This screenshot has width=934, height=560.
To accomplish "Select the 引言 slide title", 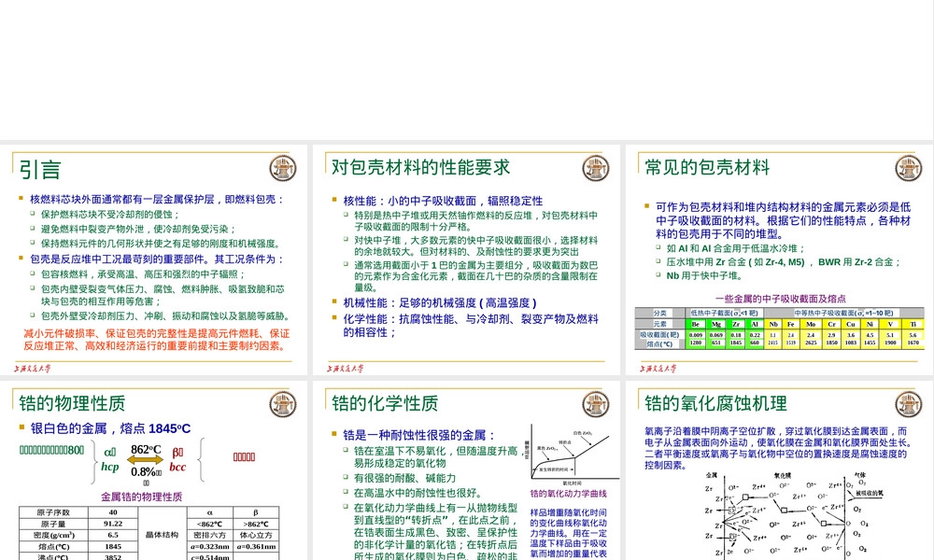I will pos(40,170).
